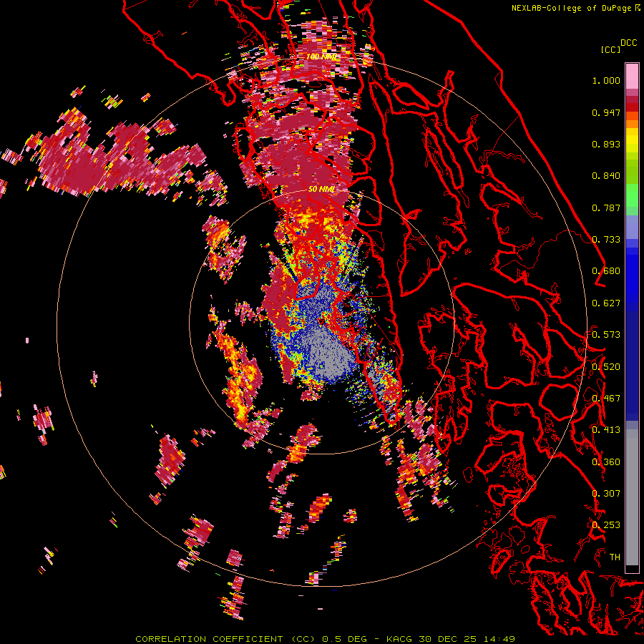This screenshot has height=644, width=644.
Task: Click the 100 NM range ring label
Action: click(321, 57)
